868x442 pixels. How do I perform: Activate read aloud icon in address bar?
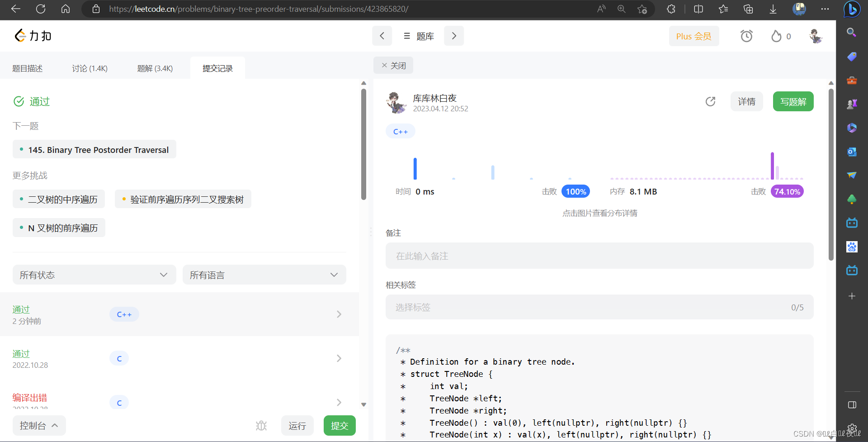601,9
